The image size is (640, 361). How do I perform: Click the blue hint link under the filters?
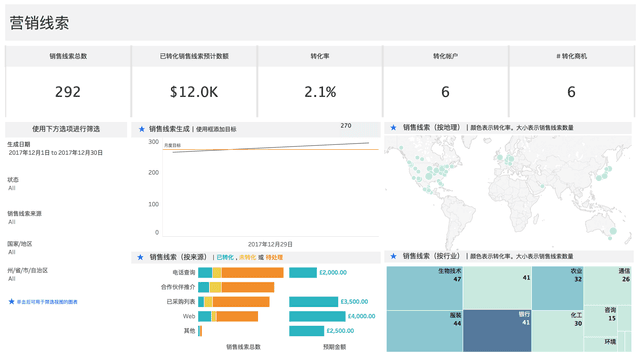pyautogui.click(x=47, y=302)
